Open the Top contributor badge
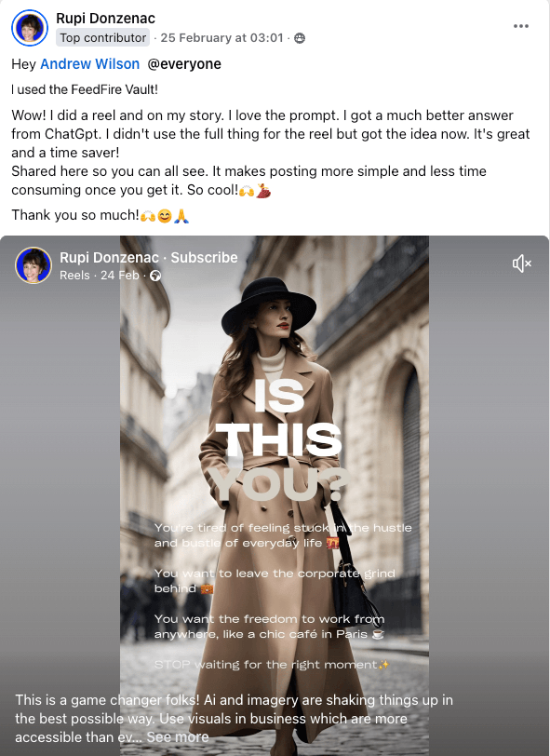The image size is (550, 756). click(x=102, y=37)
